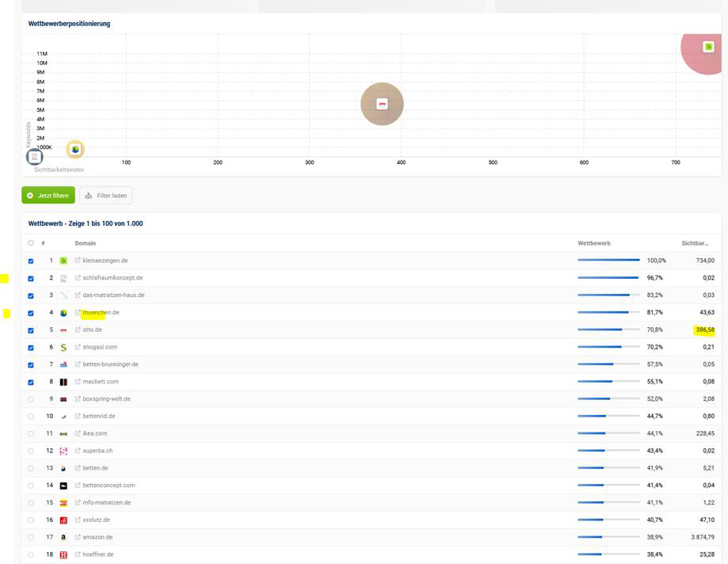728x564 pixels.
Task: Click the Jetzt filtern button
Action: [48, 195]
